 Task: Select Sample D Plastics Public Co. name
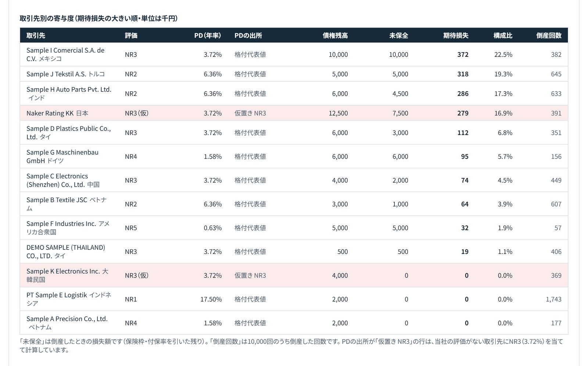68,133
